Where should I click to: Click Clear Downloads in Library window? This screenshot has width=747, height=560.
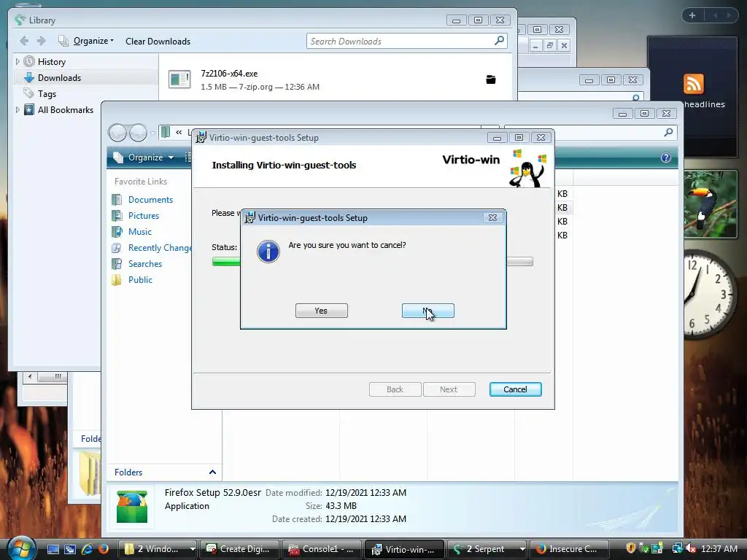pos(158,42)
